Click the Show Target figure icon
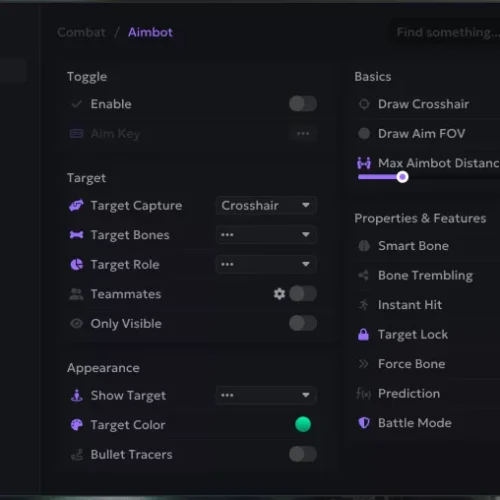The height and width of the screenshot is (500, 500). click(77, 395)
